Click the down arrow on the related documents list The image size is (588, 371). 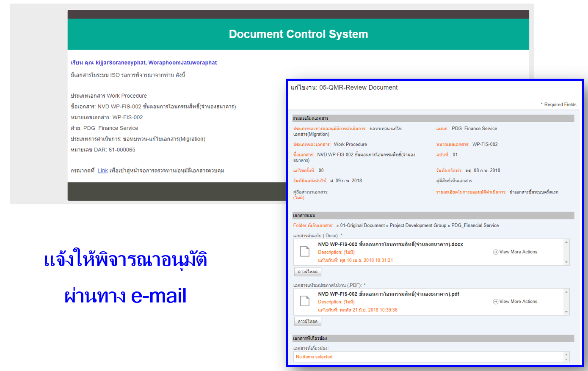point(566,359)
